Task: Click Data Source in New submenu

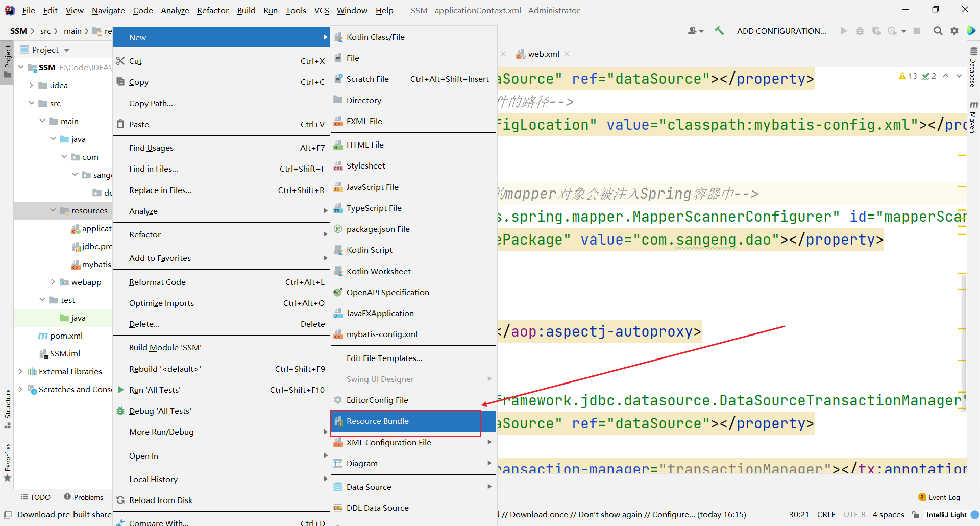Action: (413, 487)
